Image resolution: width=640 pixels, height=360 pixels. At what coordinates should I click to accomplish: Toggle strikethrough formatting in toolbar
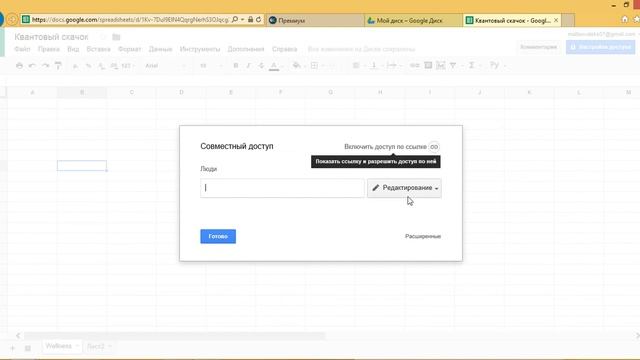pyautogui.click(x=261, y=66)
